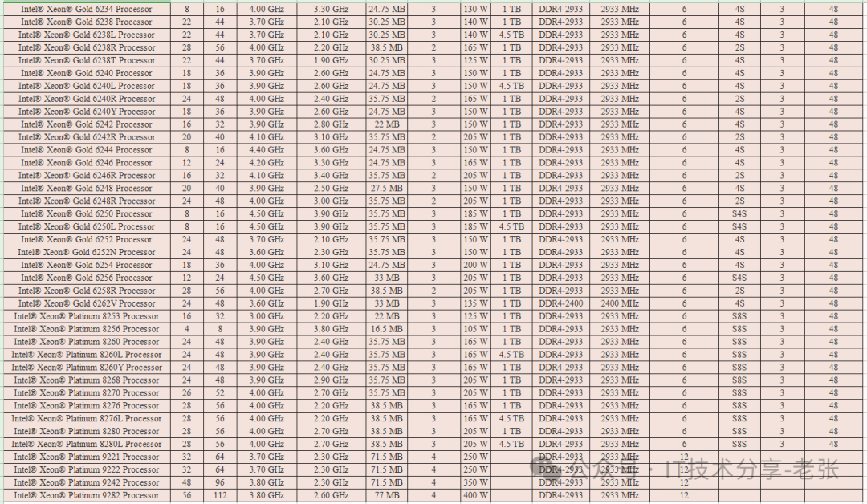The height and width of the screenshot is (504, 867).
Task: Click the Intel Xeon Gold 6240 Processor name
Action: point(86,73)
